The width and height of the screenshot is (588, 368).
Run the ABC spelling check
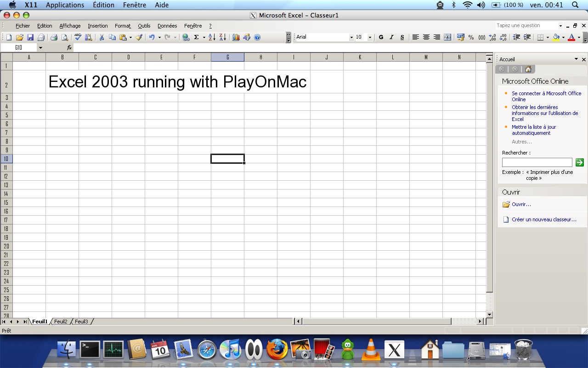78,37
